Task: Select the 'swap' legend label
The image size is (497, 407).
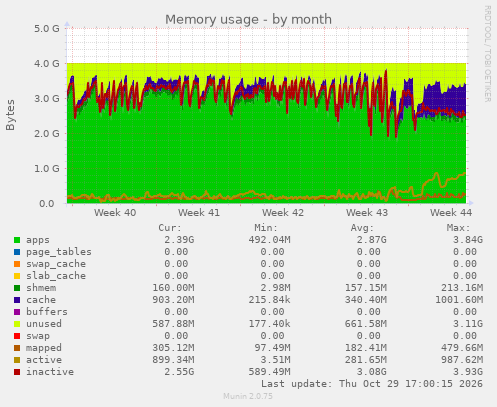Action: (x=38, y=336)
